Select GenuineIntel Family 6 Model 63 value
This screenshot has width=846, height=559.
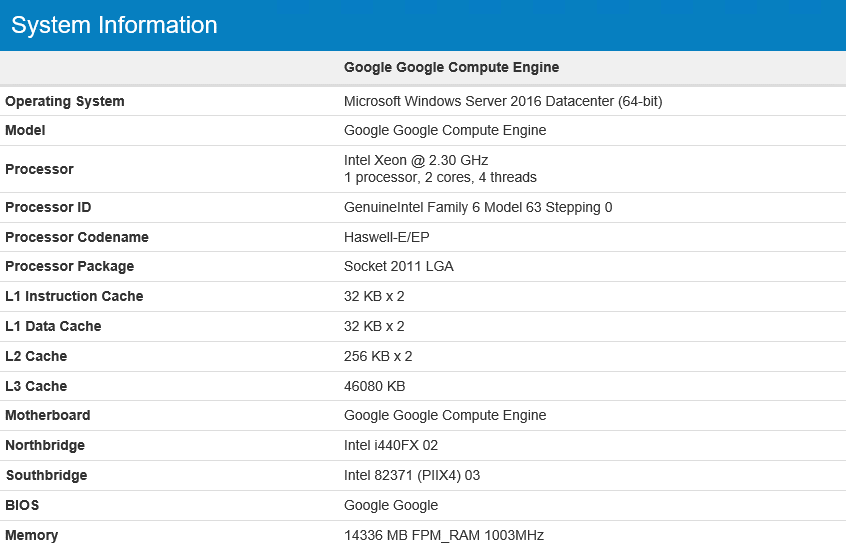pyautogui.click(x=478, y=208)
